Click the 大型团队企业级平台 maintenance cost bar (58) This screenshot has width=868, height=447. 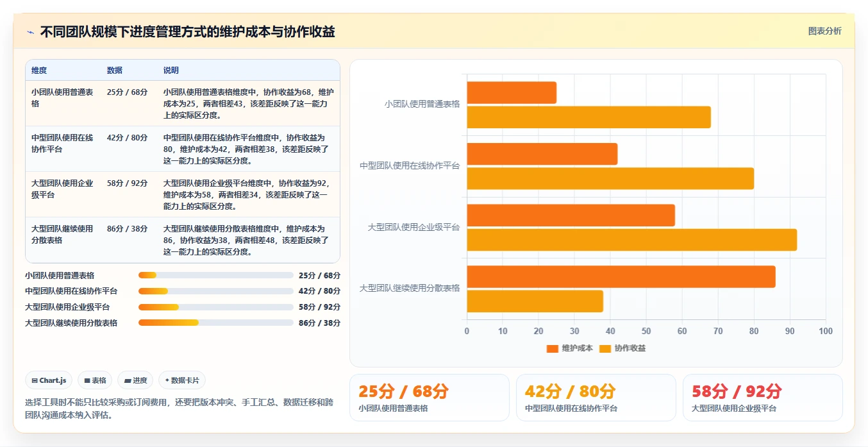pyautogui.click(x=571, y=215)
